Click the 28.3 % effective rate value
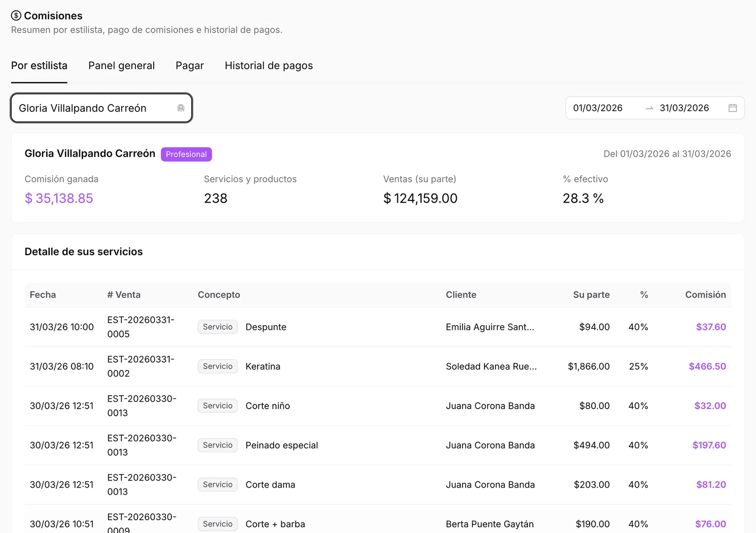This screenshot has width=756, height=533. pyautogui.click(x=583, y=198)
